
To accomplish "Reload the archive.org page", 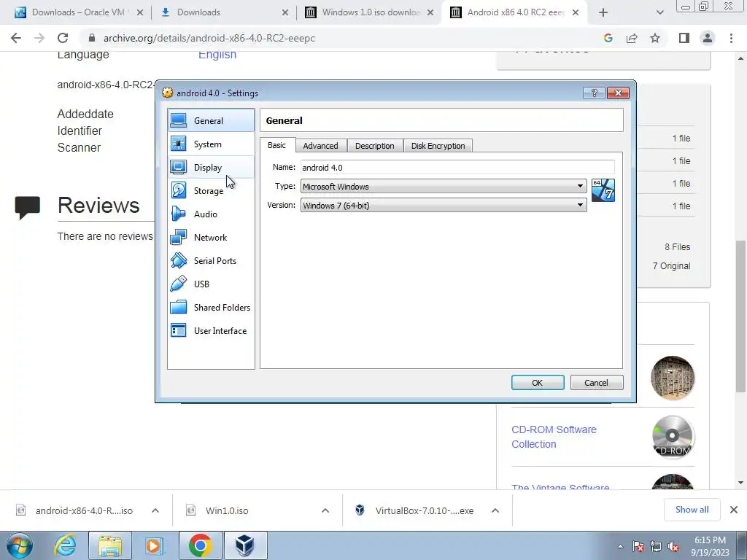I will (63, 38).
